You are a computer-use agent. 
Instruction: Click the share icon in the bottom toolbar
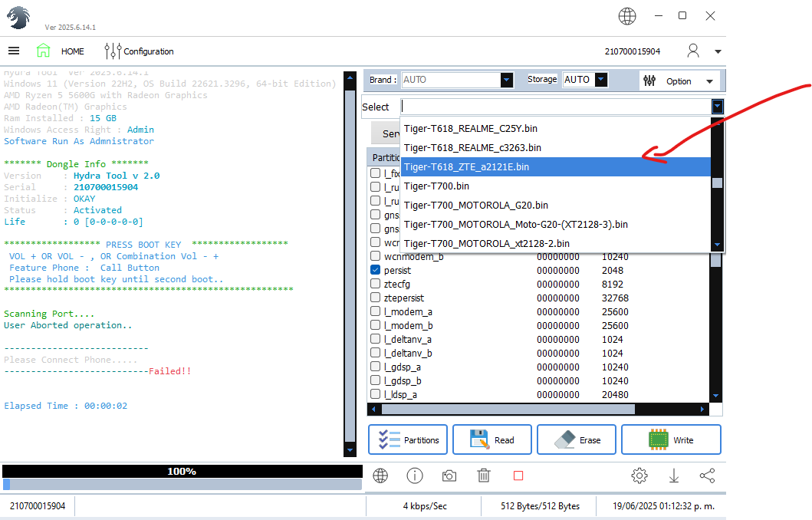[707, 476]
